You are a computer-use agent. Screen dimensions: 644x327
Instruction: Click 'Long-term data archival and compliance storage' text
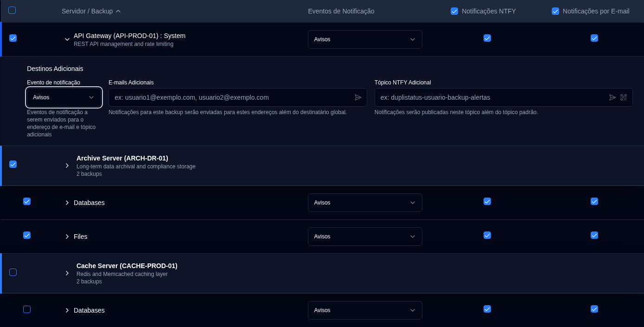pyautogui.click(x=136, y=167)
